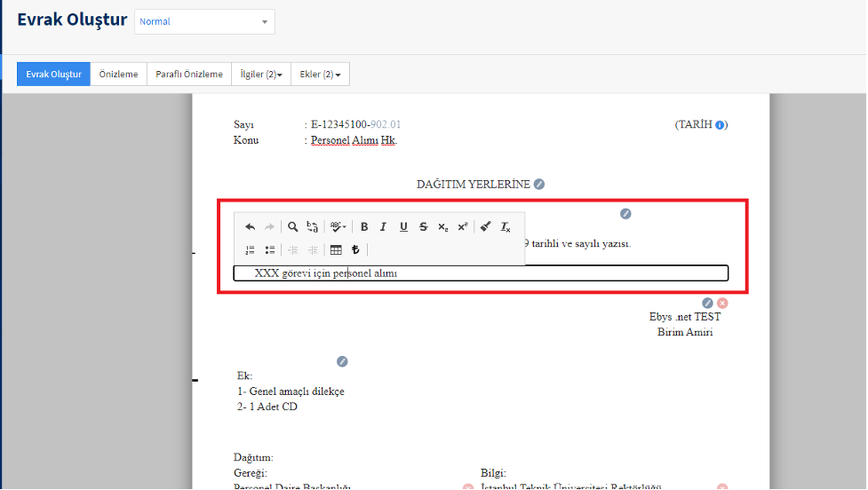868x490 pixels.
Task: Open the Normal document type dropdown
Action: pos(204,21)
